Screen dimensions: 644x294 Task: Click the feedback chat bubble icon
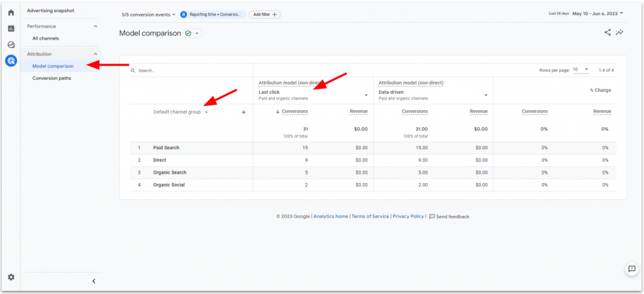click(x=631, y=269)
